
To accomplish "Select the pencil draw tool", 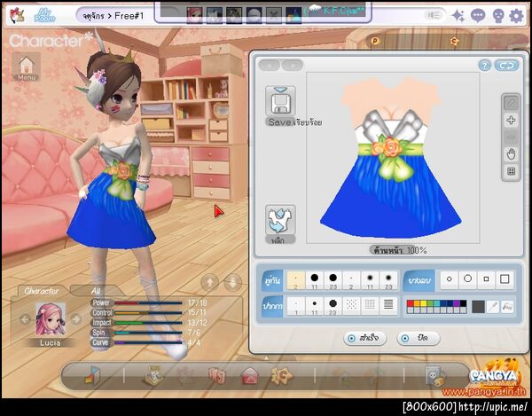I will (x=511, y=103).
